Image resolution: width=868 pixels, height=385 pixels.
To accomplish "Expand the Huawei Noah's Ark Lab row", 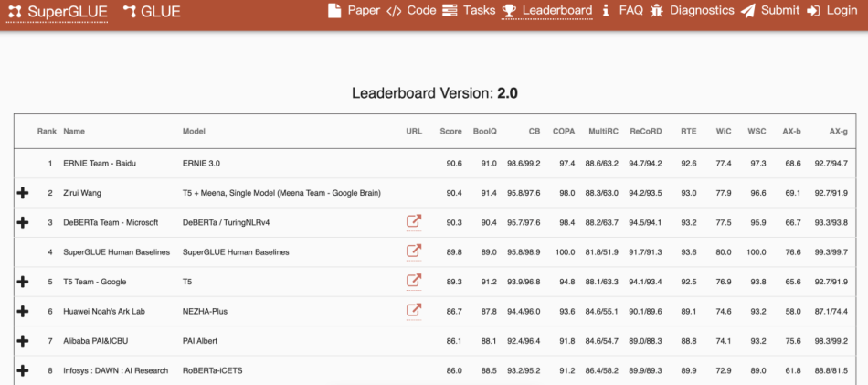I will click(x=23, y=311).
